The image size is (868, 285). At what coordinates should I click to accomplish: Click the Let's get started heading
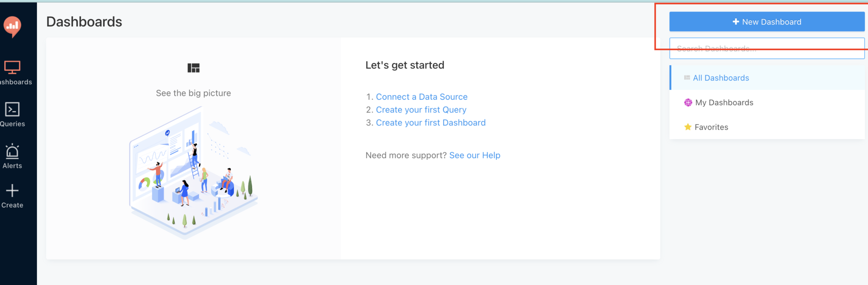coord(405,65)
